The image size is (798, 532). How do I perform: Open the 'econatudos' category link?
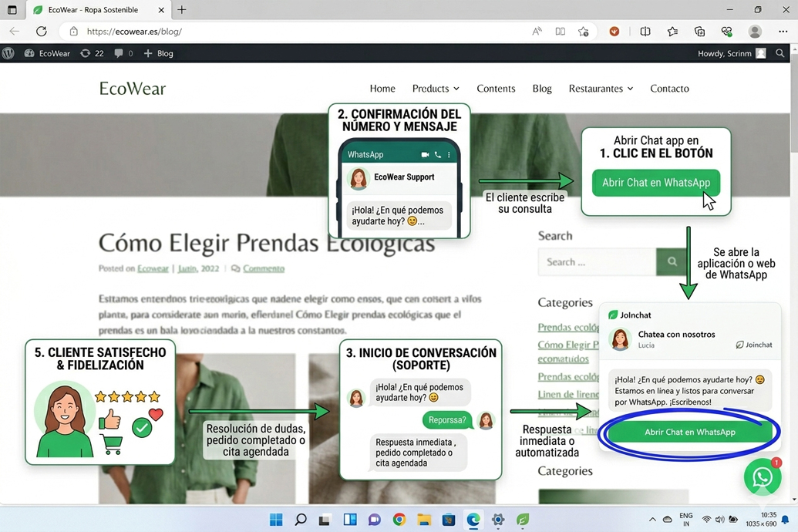(563, 359)
